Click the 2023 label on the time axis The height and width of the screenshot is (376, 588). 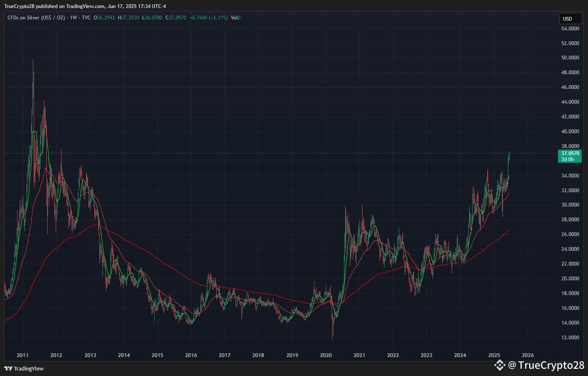[x=427, y=355]
